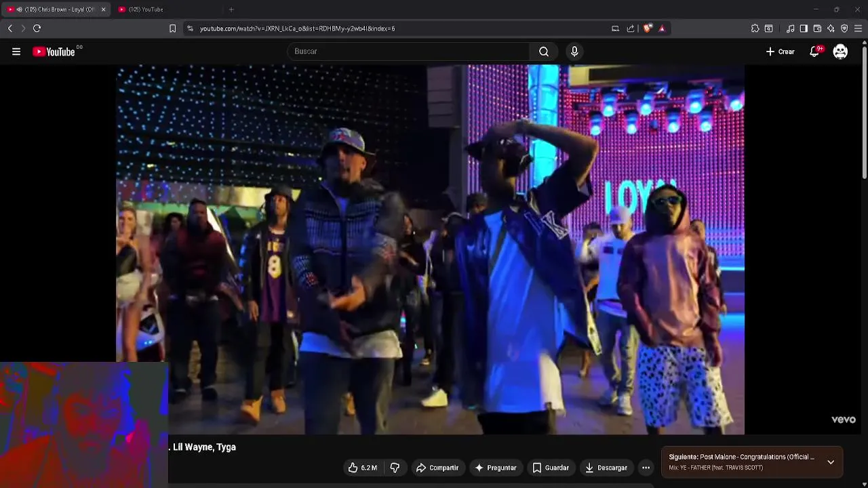Image resolution: width=868 pixels, height=488 pixels.
Task: Reload the page
Action: pyautogui.click(x=37, y=28)
